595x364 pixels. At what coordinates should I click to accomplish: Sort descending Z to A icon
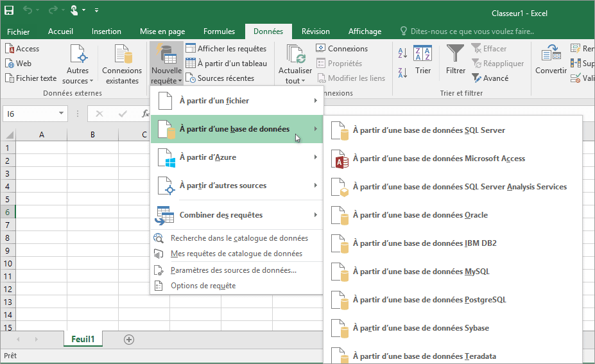click(402, 72)
